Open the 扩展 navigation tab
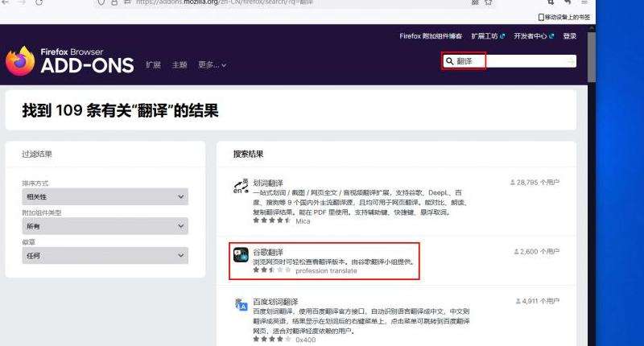The image size is (644, 346). pyautogui.click(x=153, y=64)
